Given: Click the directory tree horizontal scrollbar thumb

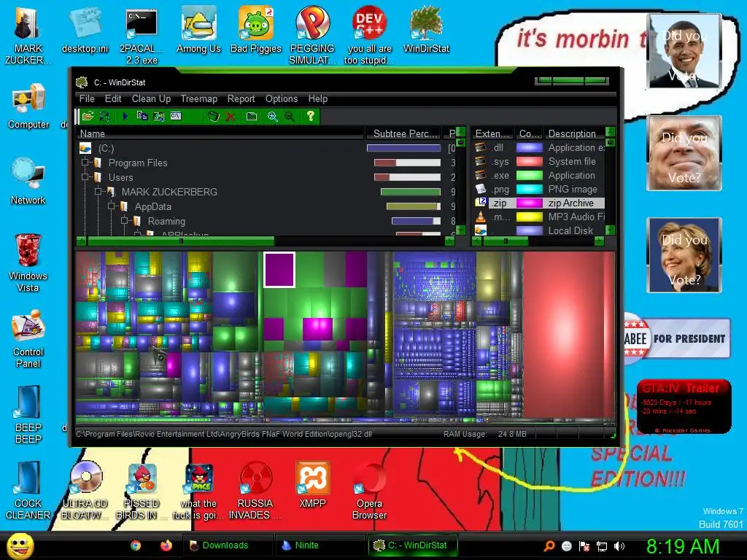Looking at the screenshot, I should [x=181, y=241].
